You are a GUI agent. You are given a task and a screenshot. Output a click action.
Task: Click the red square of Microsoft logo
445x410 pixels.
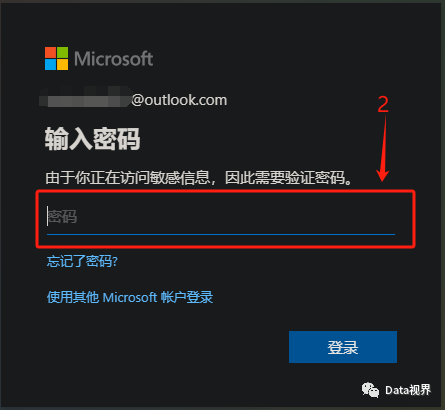(50, 52)
